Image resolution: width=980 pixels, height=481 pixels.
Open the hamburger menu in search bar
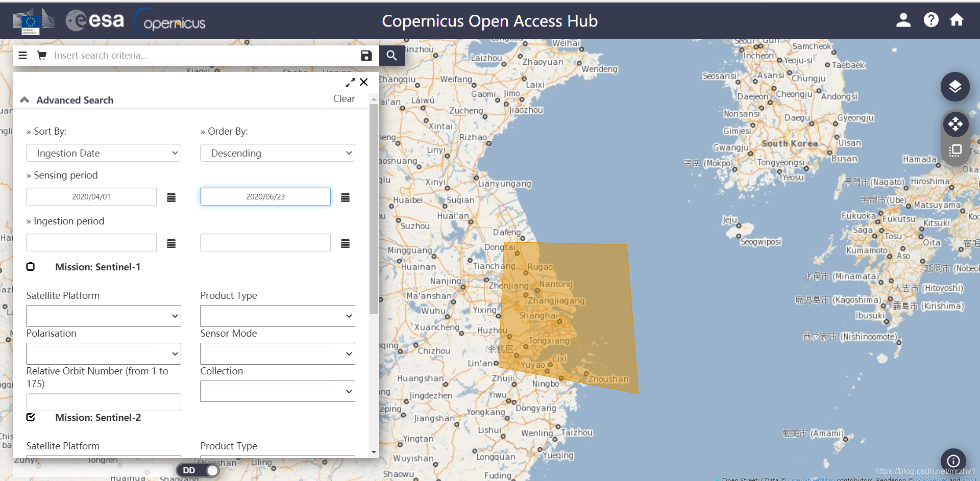(x=22, y=55)
